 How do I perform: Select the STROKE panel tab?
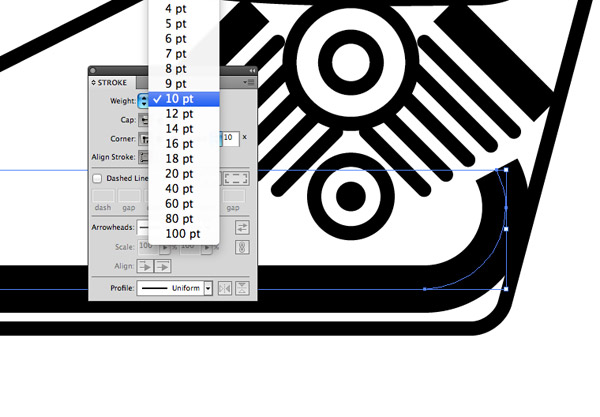pos(112,83)
